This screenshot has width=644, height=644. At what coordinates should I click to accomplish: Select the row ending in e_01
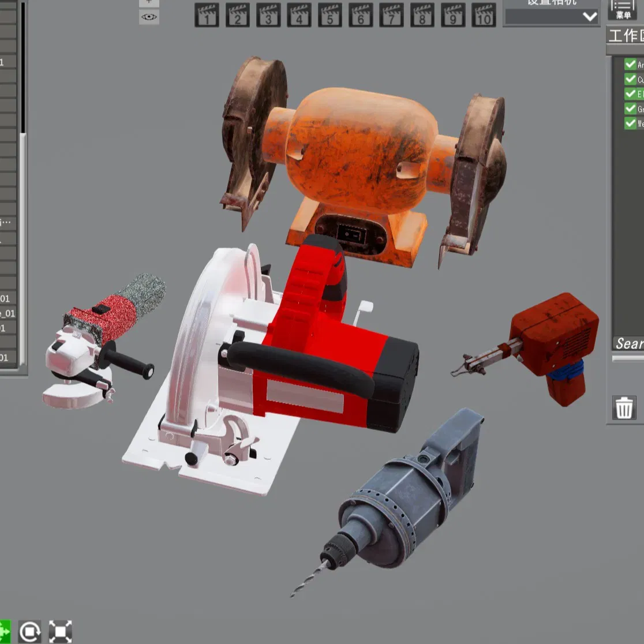[8, 313]
